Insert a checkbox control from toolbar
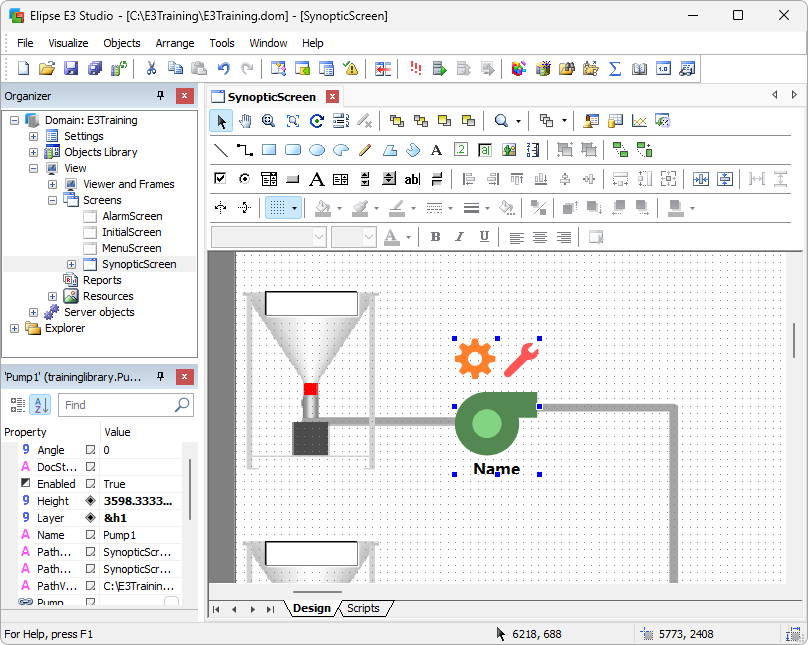 (221, 179)
